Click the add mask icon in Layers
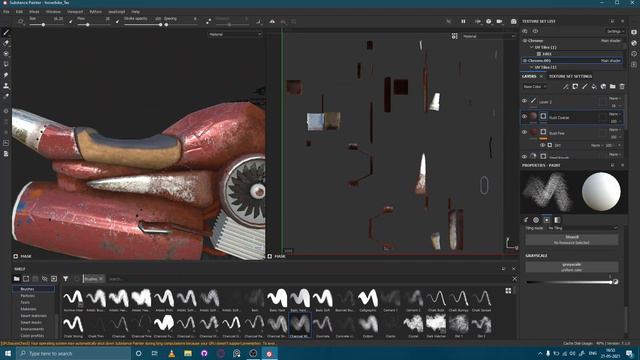Image resolution: width=640 pixels, height=360 pixels. [x=575, y=87]
